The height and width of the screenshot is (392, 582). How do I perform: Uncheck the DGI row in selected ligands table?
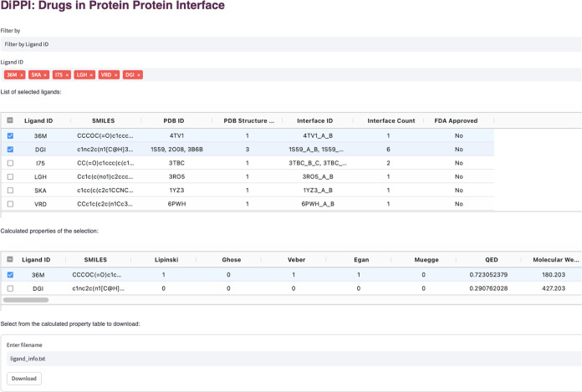pos(10,150)
